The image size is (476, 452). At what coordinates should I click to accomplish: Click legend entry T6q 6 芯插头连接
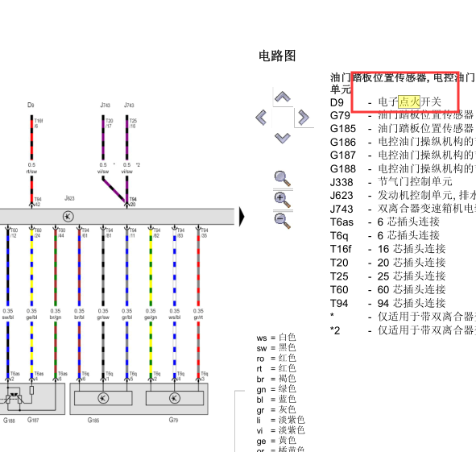point(385,236)
